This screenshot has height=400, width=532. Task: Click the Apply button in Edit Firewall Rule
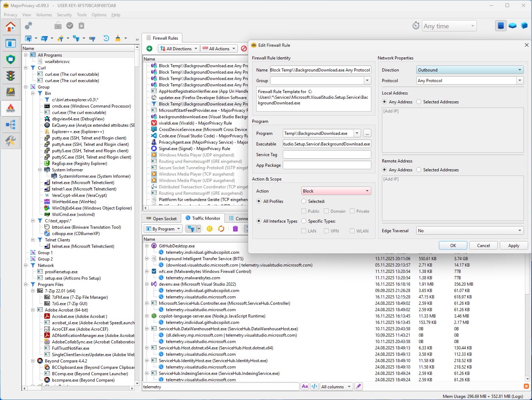[514, 245]
